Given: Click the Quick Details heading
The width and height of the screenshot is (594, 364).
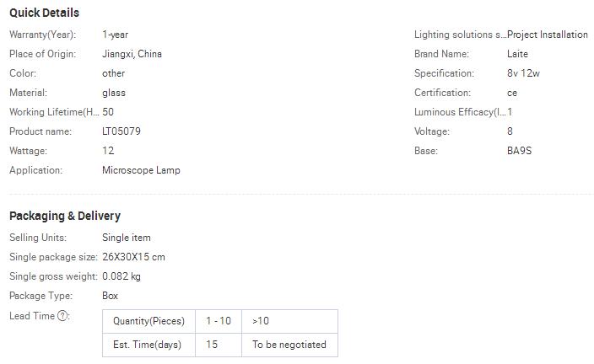Looking at the screenshot, I should click(44, 13).
